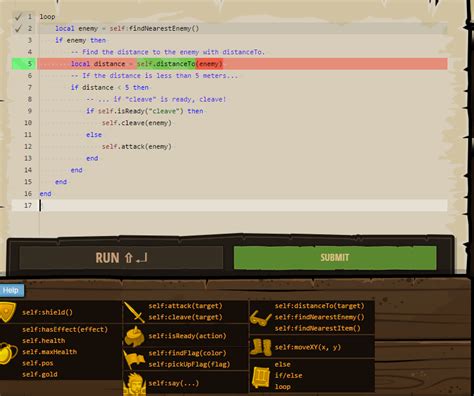Click the self:distanceTo(target) method entry
Viewport: 474px width, 396px height.
click(319, 306)
